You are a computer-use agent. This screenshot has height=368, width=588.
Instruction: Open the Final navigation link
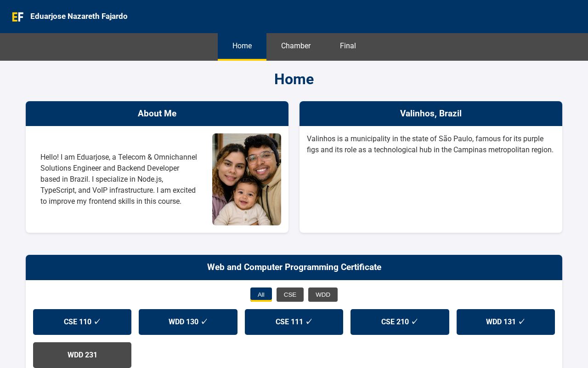point(348,46)
